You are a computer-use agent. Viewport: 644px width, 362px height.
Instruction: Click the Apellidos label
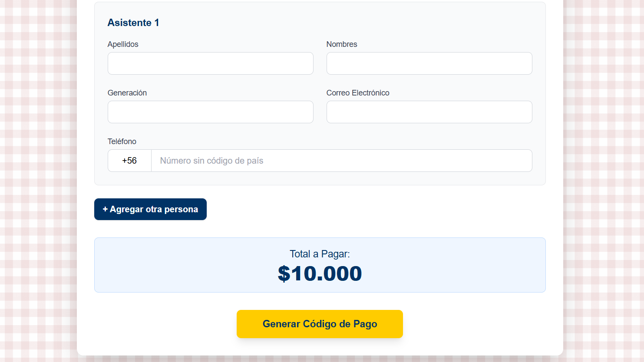pos(123,44)
